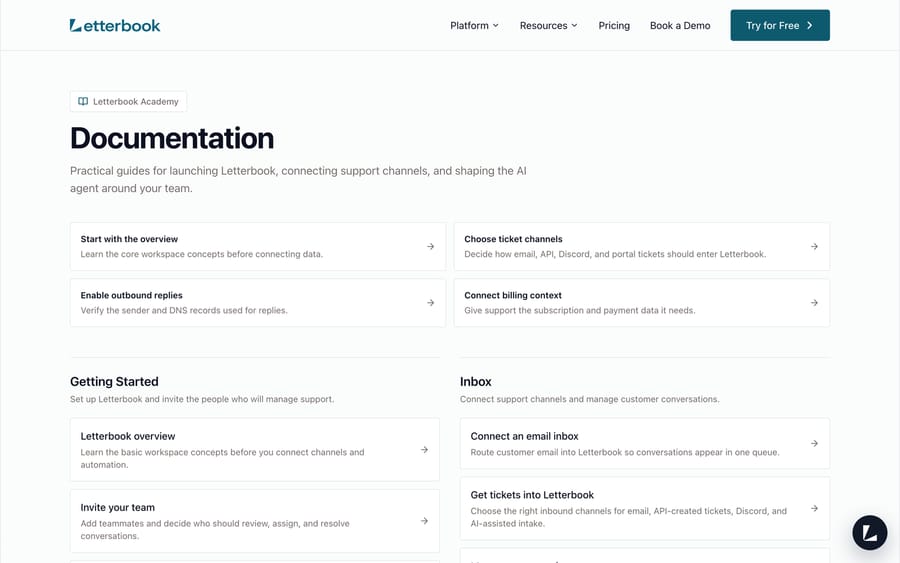The height and width of the screenshot is (563, 900).
Task: Open the Start with the overview guide
Action: pyautogui.click(x=258, y=246)
